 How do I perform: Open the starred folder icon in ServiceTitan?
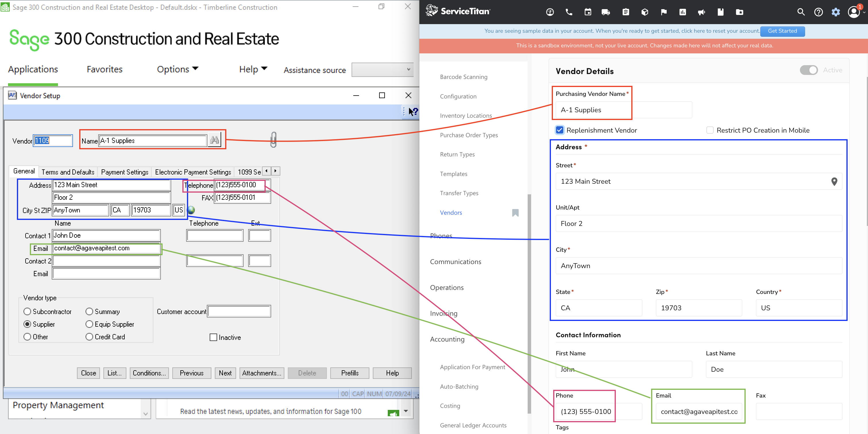click(740, 12)
